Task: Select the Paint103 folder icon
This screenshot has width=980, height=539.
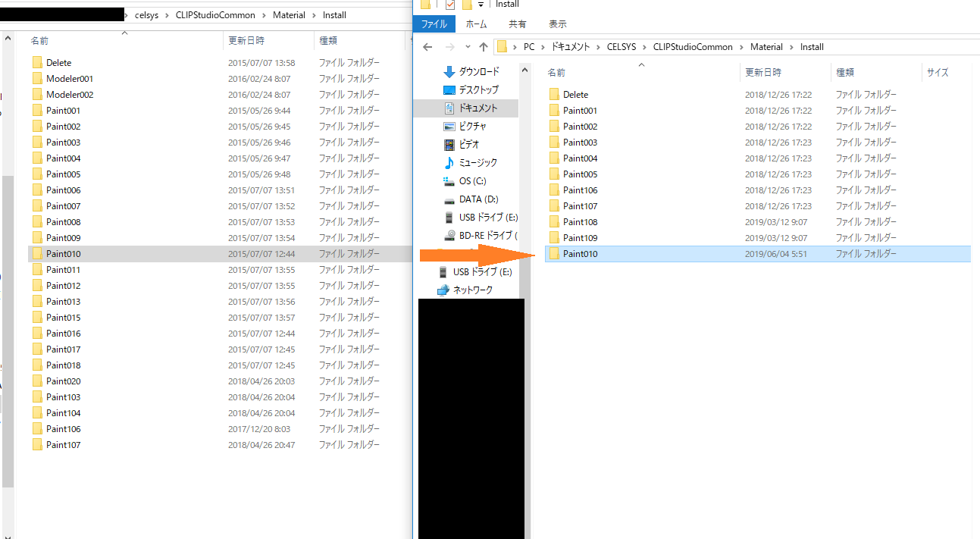Action: point(37,397)
